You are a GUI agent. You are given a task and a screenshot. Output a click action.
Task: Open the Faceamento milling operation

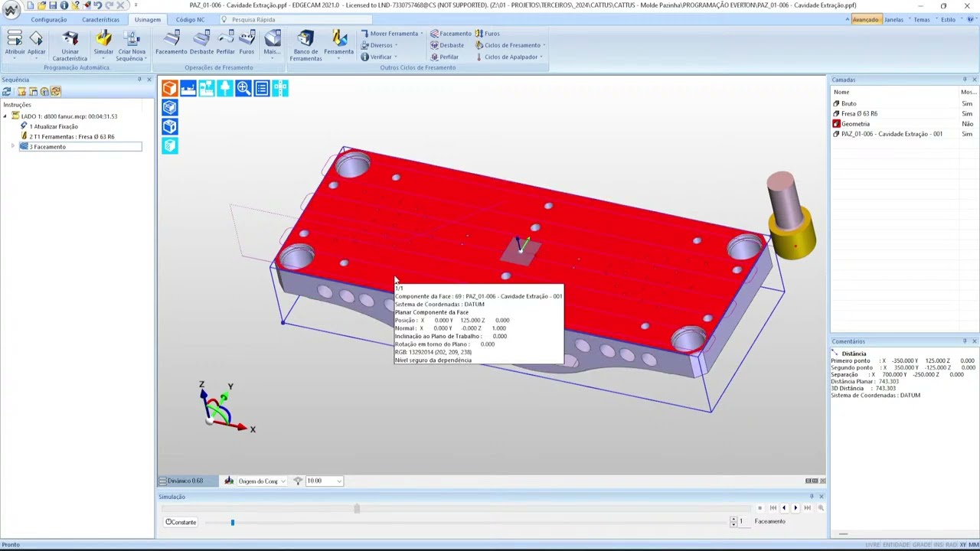[x=171, y=42]
